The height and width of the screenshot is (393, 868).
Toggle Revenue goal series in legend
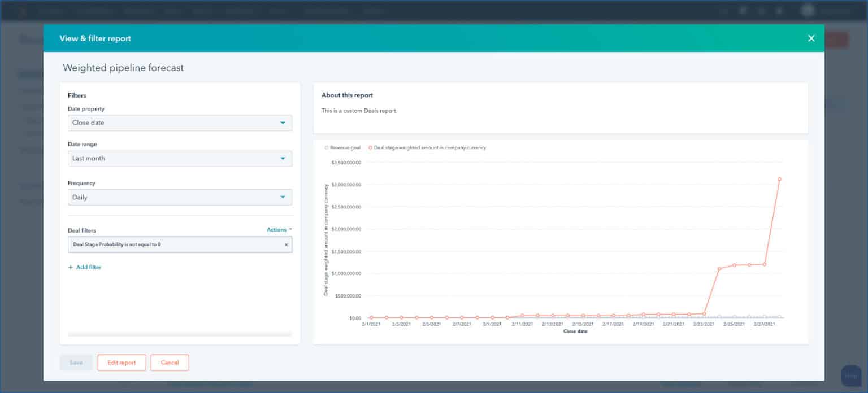(344, 148)
